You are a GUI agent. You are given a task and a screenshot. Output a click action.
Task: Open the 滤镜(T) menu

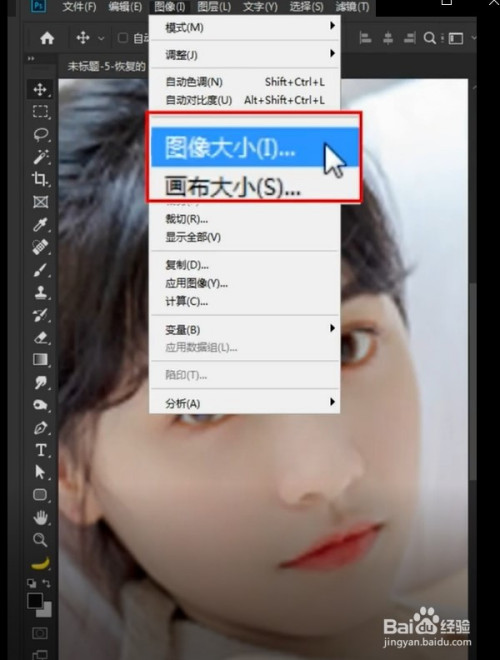coord(352,7)
